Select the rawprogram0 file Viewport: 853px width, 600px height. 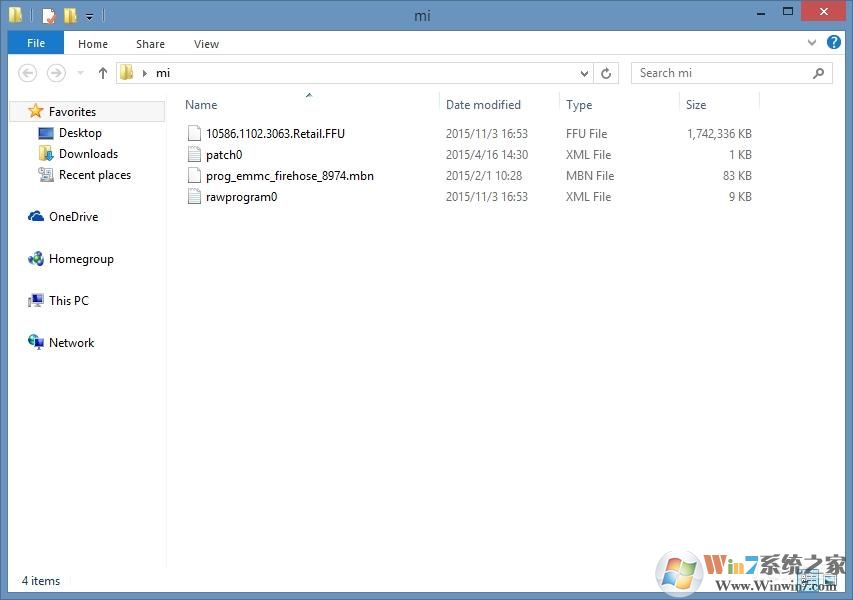tap(241, 197)
